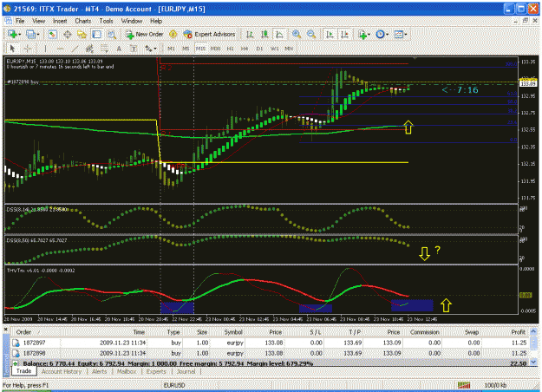This screenshot has height=392, width=542.
Task: Select the text label tool
Action: click(x=134, y=49)
